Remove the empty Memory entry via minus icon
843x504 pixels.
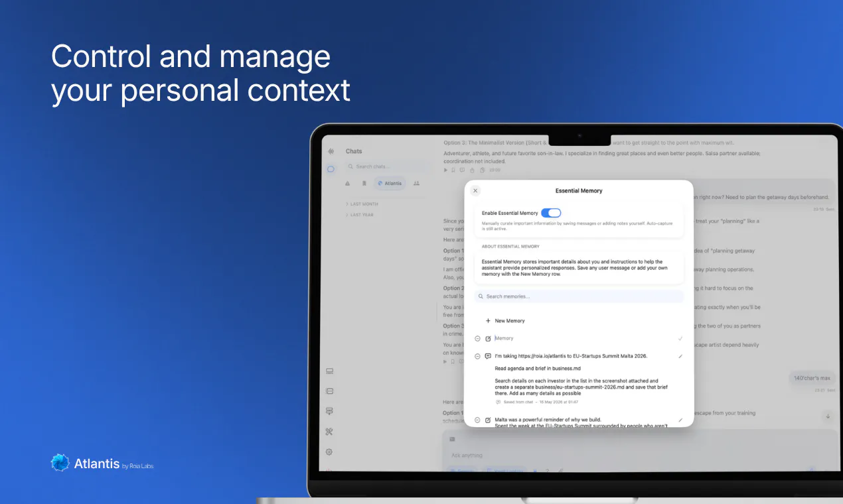[477, 338]
